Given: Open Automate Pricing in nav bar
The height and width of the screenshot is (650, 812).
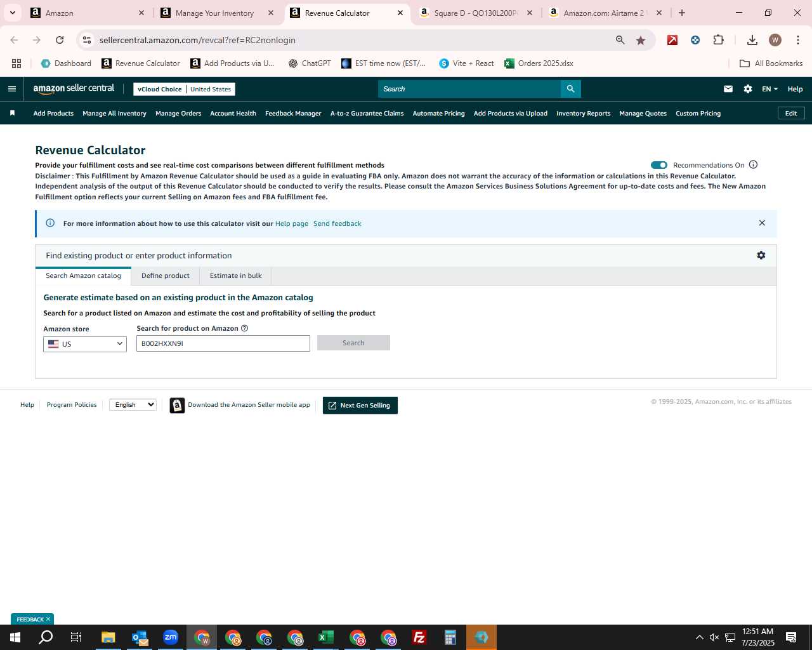Looking at the screenshot, I should click(438, 113).
